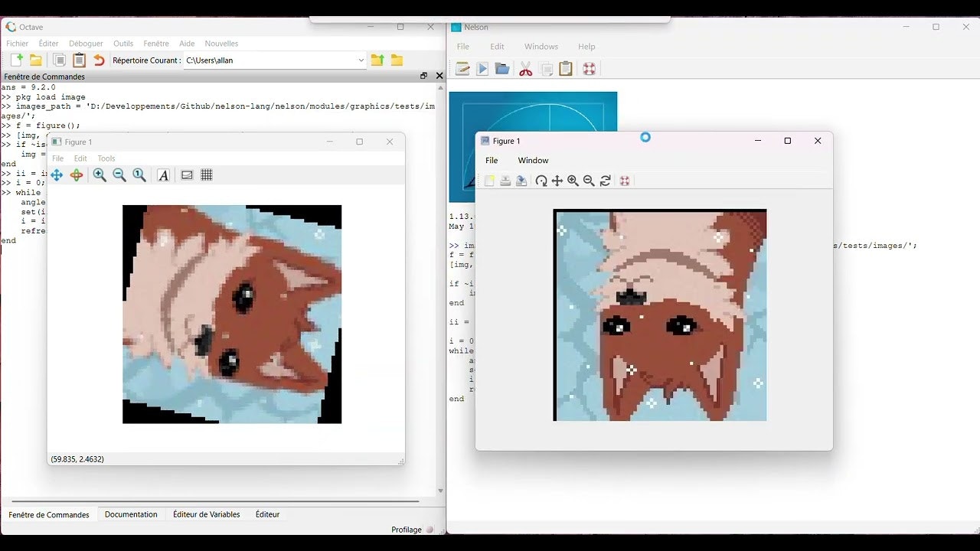Click new figure icon in Nelson figure toolbar

tap(489, 181)
